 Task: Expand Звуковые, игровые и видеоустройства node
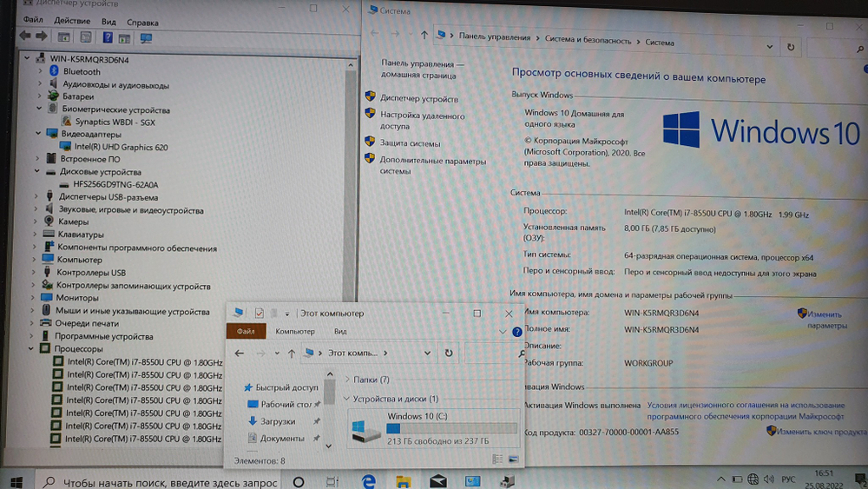36,208
